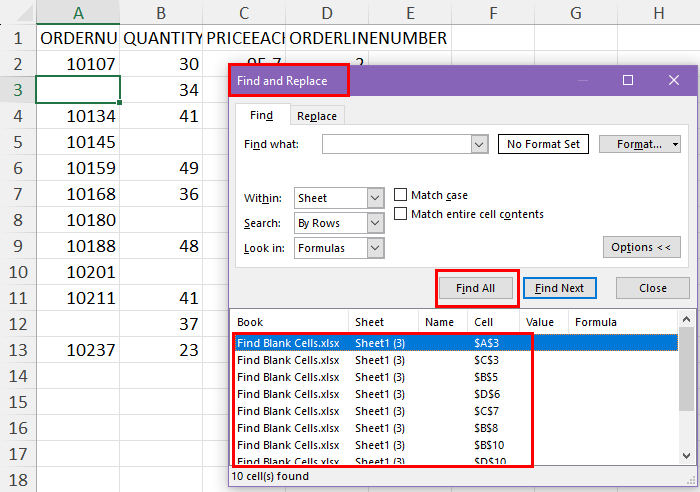Select the result row for cell $B$10
Screen dimensions: 700x492
(x=456, y=445)
